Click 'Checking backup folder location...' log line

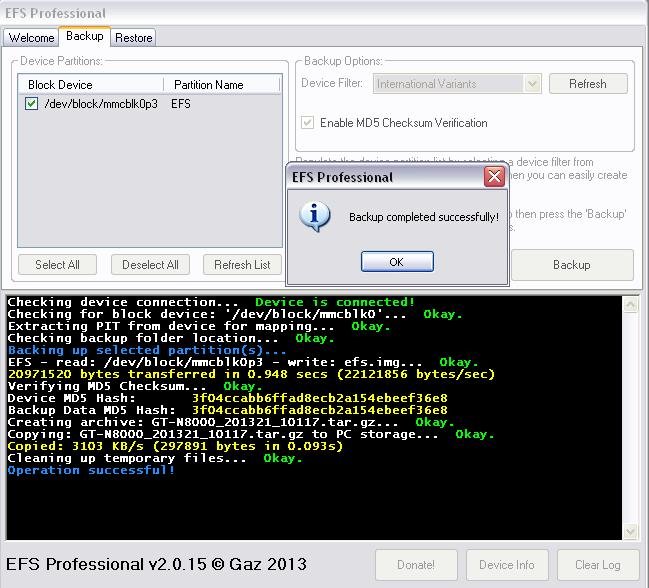tap(171, 338)
